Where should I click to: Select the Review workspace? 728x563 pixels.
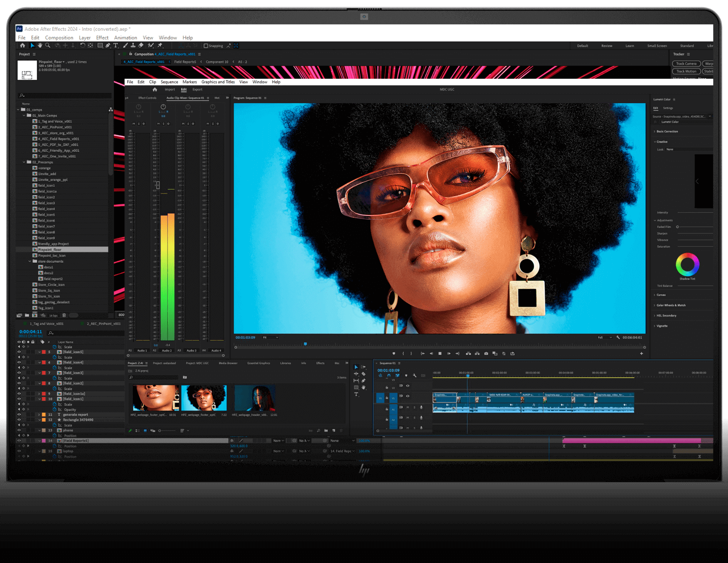pyautogui.click(x=607, y=46)
